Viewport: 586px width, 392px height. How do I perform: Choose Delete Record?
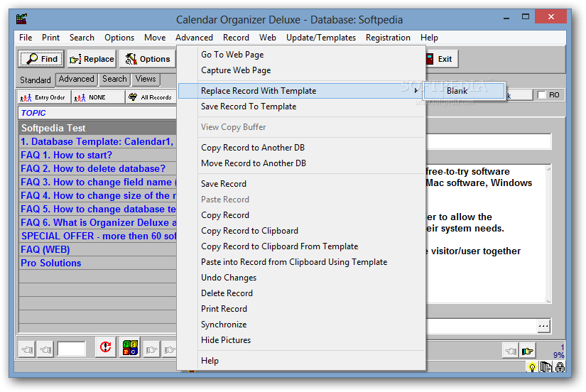pos(301,293)
